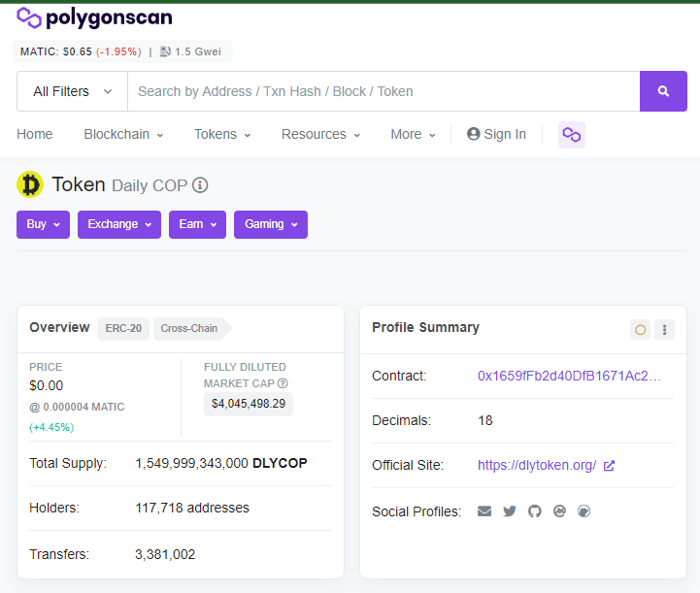Click the Overview heading
700x593 pixels.
click(59, 327)
